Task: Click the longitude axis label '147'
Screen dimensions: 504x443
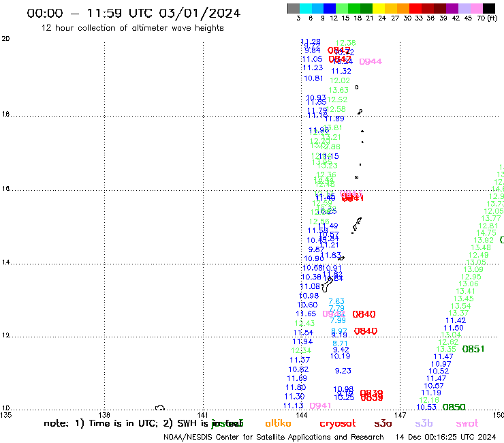Action: pyautogui.click(x=400, y=415)
